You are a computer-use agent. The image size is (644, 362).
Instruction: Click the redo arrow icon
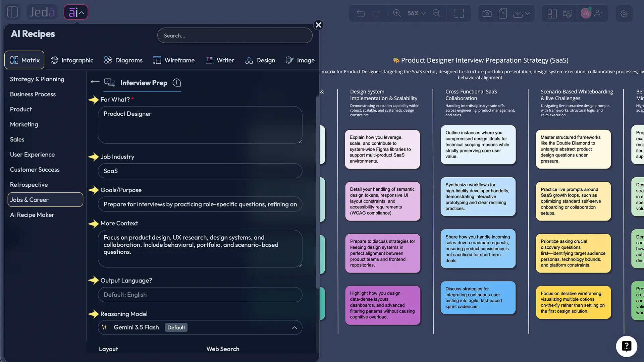tap(376, 13)
